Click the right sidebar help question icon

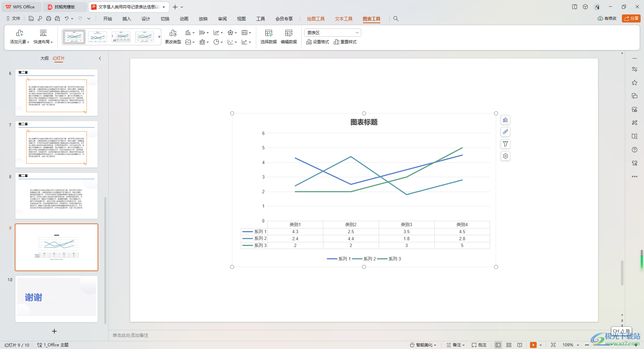click(635, 150)
